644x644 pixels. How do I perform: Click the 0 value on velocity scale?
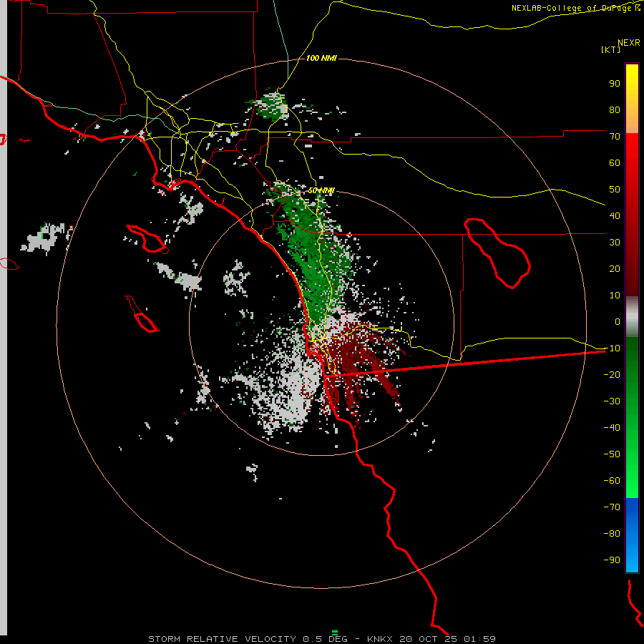[618, 322]
